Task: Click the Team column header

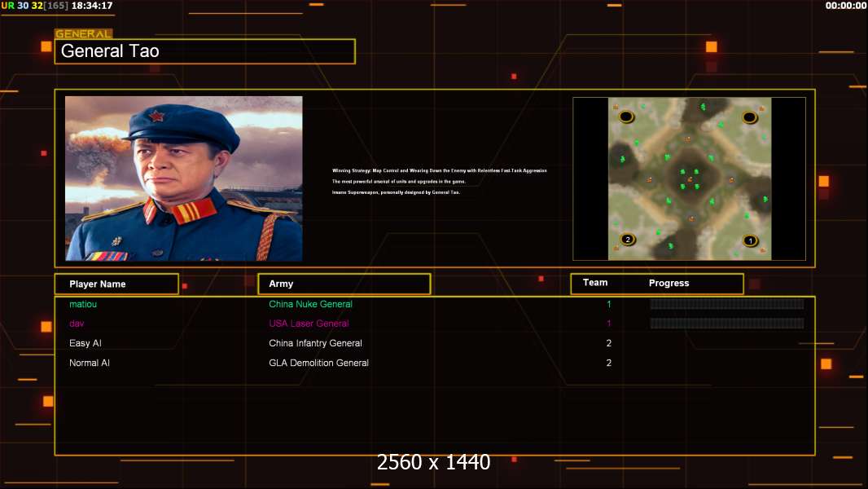Action: click(x=595, y=283)
